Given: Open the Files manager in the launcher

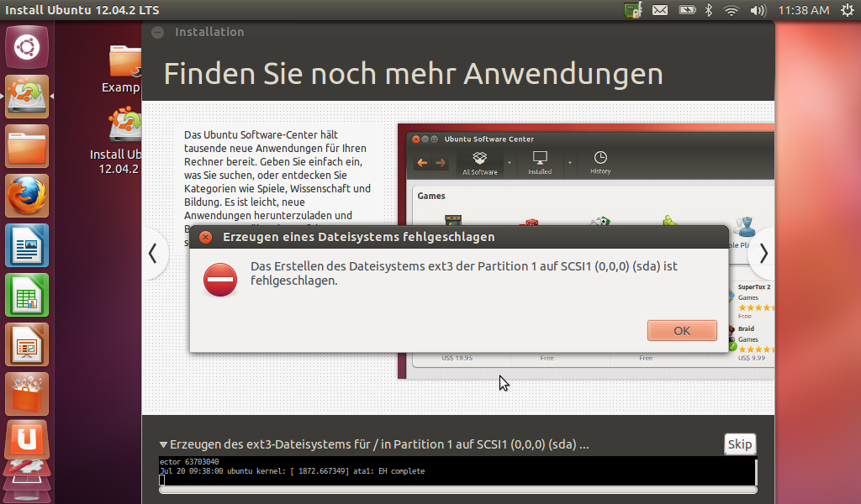Looking at the screenshot, I should pos(27,147).
